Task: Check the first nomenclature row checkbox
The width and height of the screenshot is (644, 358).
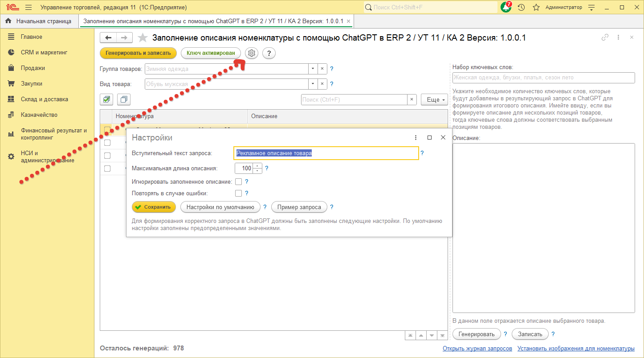Action: click(106, 129)
